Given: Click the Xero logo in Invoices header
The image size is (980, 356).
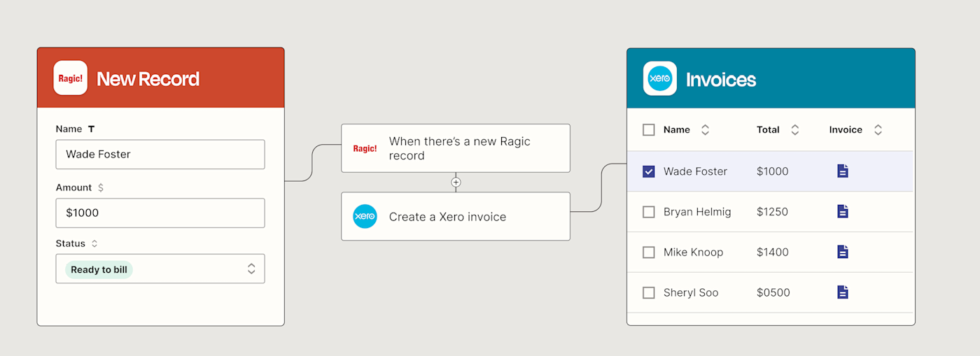Looking at the screenshot, I should click(x=660, y=78).
